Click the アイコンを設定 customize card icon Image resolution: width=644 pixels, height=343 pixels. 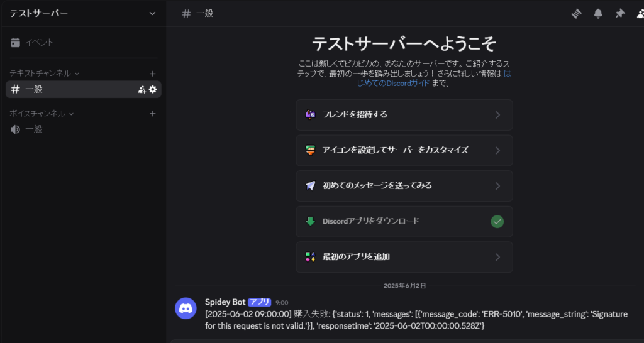(x=311, y=150)
